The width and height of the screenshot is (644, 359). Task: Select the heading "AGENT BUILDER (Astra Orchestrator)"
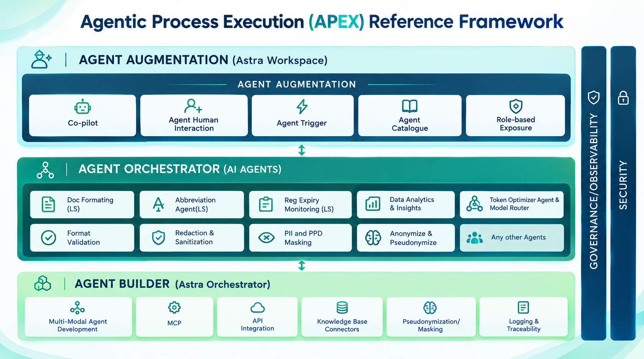(x=172, y=284)
